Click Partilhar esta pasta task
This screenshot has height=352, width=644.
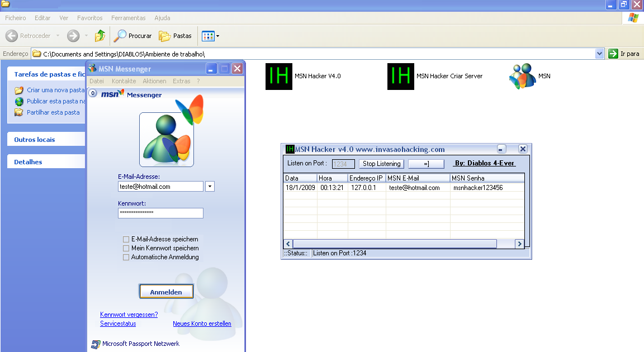point(54,112)
